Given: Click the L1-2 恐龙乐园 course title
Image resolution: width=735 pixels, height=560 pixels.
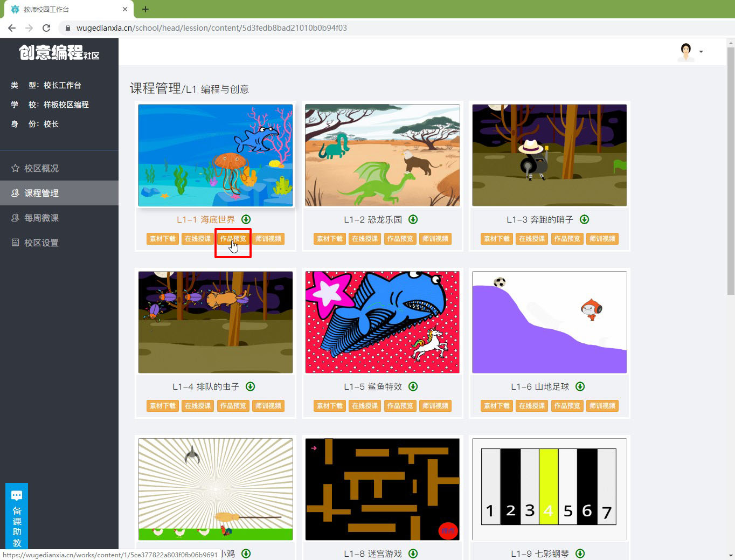Looking at the screenshot, I should (373, 219).
